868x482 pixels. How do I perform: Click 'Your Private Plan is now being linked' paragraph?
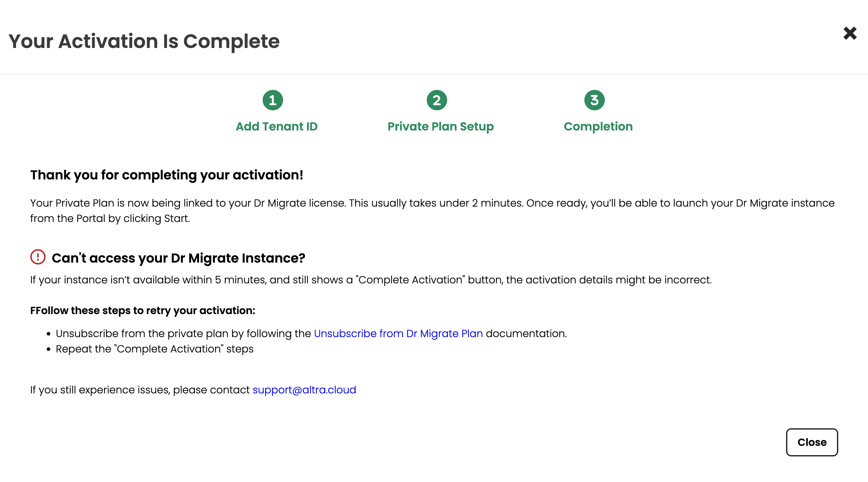(x=432, y=210)
